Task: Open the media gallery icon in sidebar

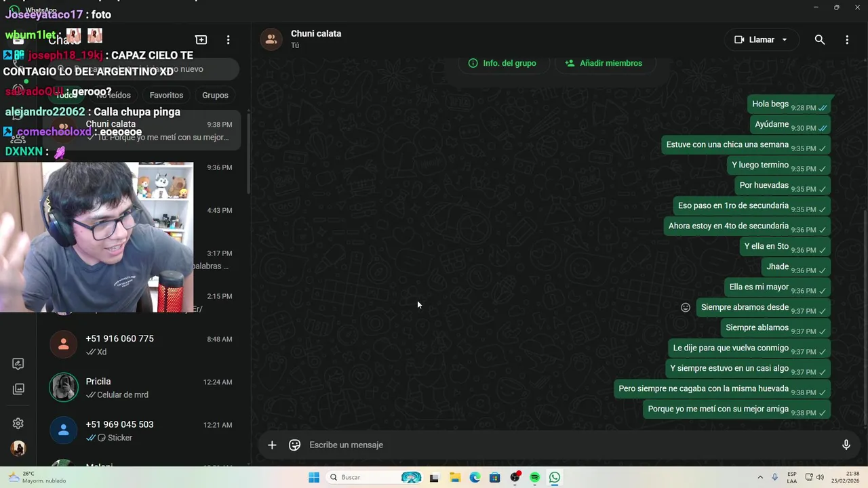Action: tap(18, 389)
